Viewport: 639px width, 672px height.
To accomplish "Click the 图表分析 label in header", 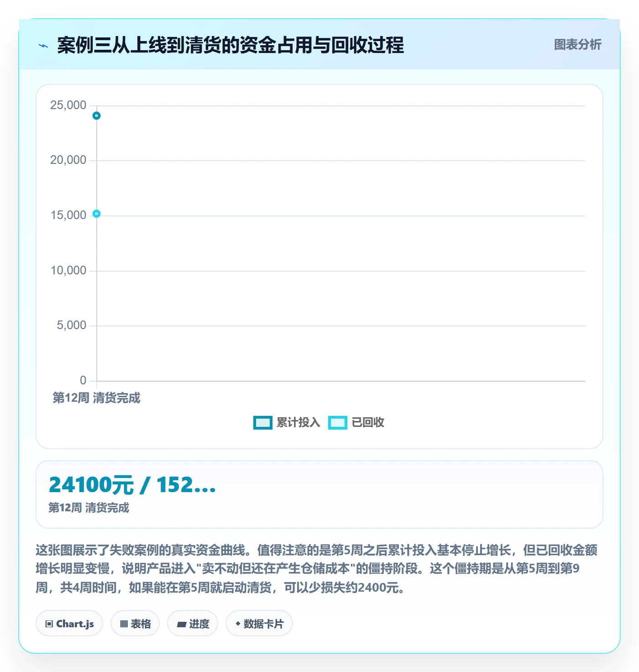I will coord(577,45).
